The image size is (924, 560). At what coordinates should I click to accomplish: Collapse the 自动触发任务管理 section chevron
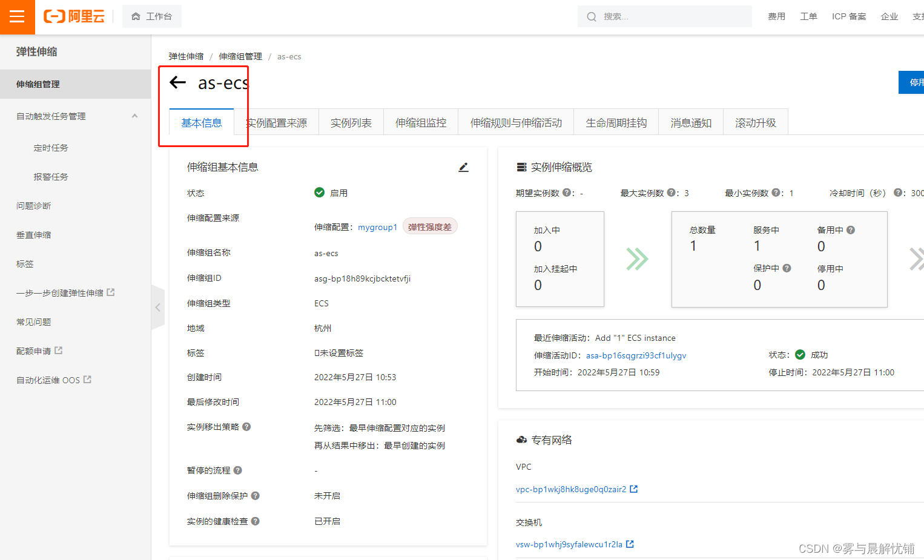(134, 116)
